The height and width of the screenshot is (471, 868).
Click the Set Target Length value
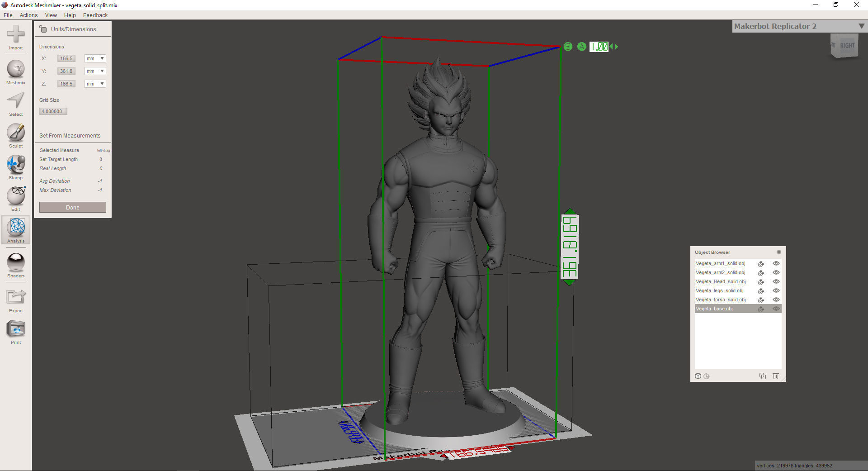[101, 159]
